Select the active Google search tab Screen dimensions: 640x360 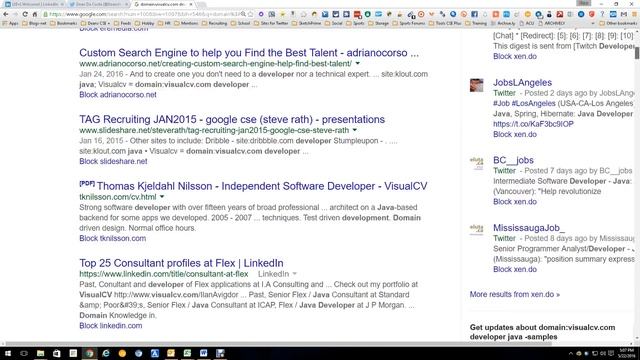[163, 4]
